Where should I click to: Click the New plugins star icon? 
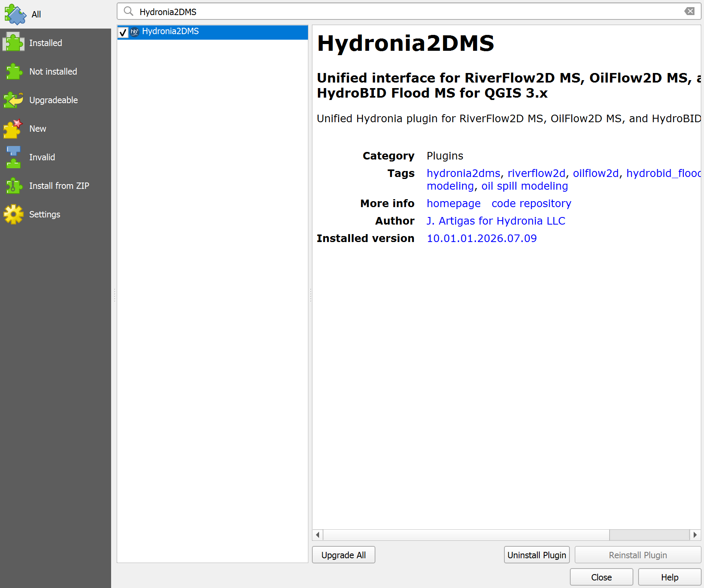[13, 129]
